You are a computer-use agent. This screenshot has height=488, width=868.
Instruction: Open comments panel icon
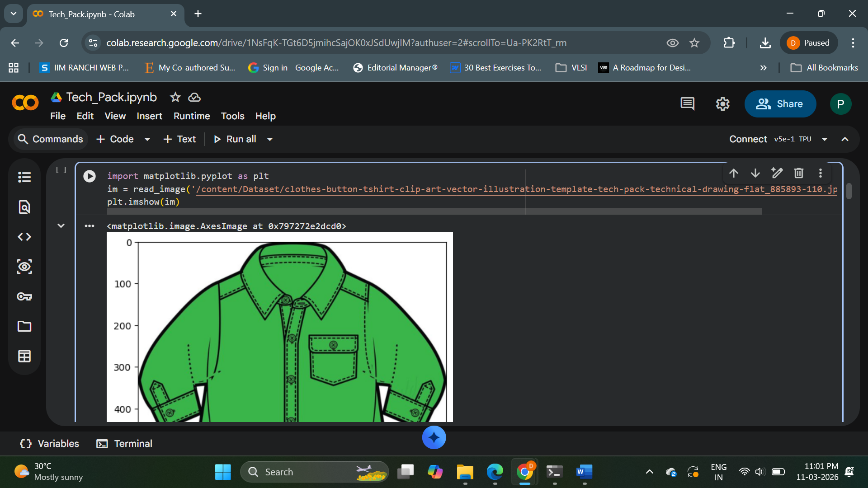687,104
